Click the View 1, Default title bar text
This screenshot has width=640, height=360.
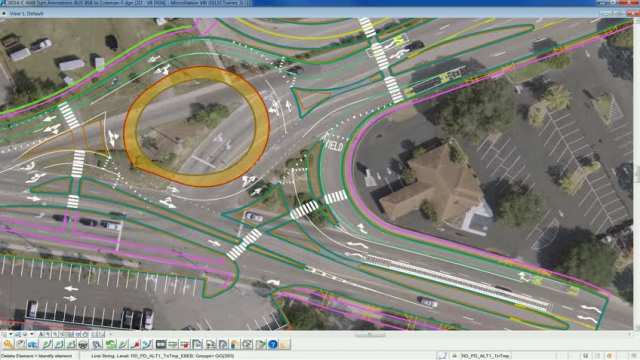tap(27, 13)
